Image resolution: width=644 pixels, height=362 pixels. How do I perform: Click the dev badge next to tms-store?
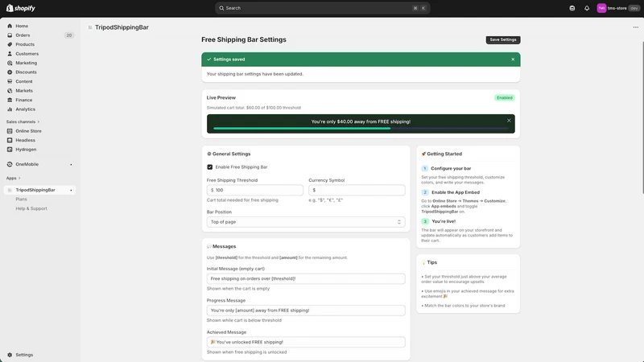(634, 8)
